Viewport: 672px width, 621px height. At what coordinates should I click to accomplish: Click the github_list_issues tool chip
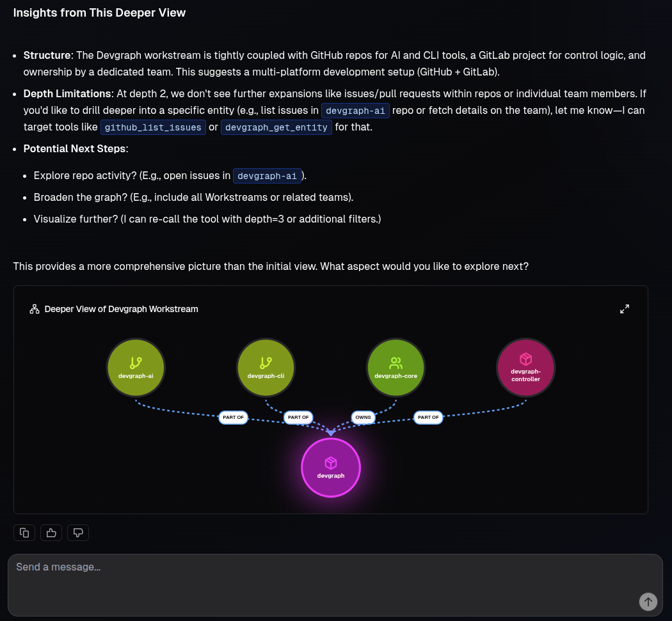(153, 127)
